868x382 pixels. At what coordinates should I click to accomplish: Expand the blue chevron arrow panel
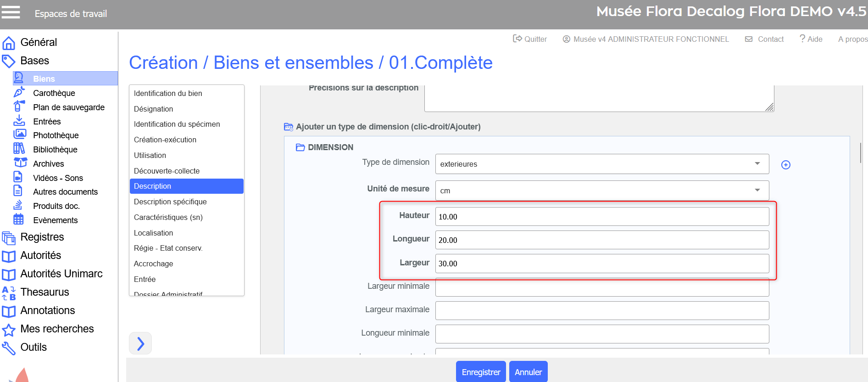pyautogui.click(x=140, y=343)
